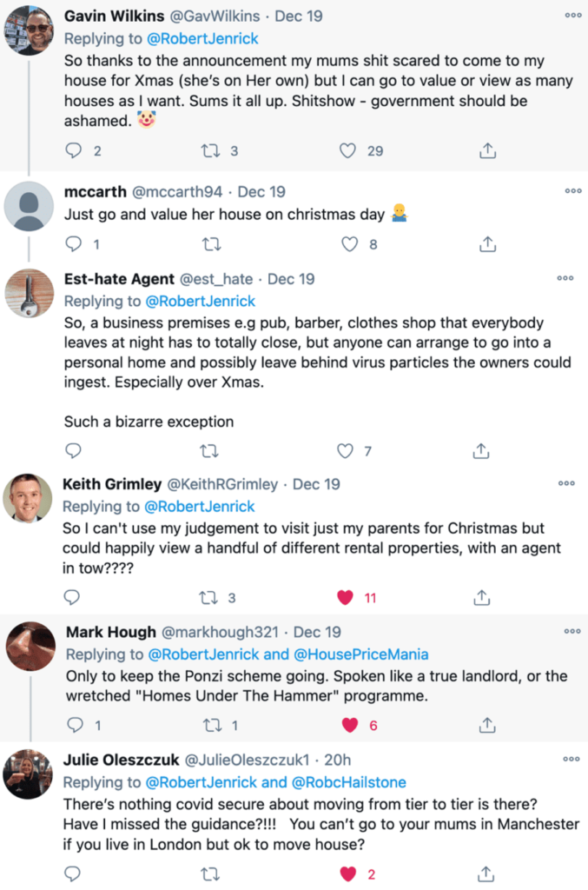Share Gavin Wilkins' tweet
The height and width of the screenshot is (890, 588).
pyautogui.click(x=487, y=151)
